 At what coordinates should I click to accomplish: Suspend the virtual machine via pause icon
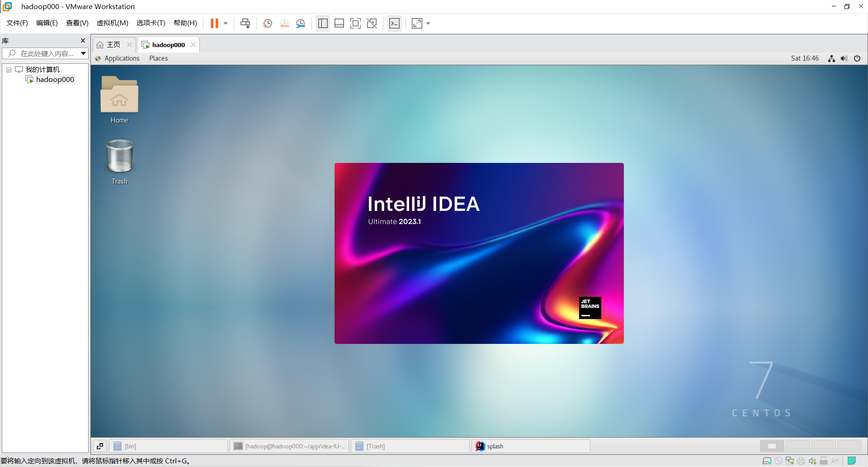click(214, 23)
